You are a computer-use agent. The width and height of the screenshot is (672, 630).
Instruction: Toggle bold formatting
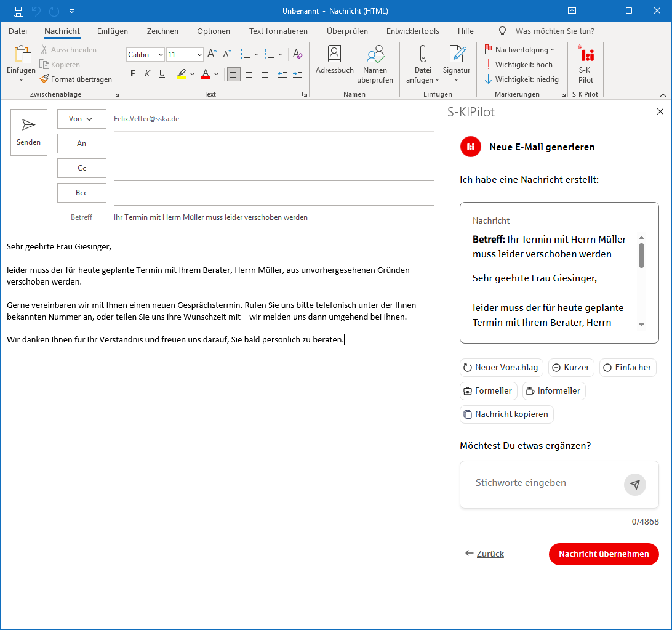tap(132, 74)
